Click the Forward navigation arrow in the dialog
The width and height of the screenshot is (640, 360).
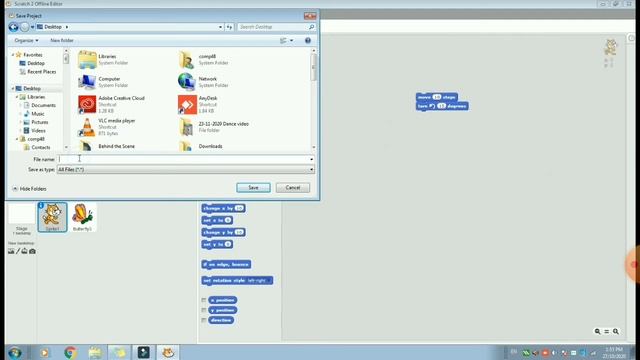tap(24, 27)
